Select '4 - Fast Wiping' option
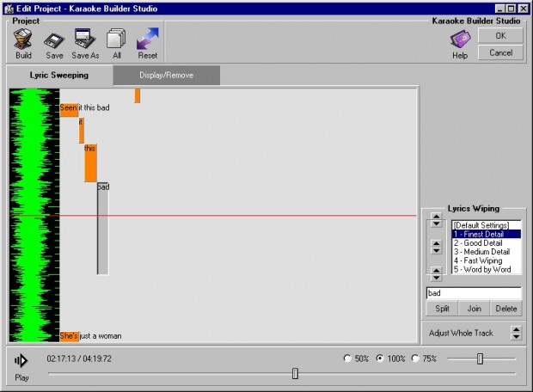 (487, 260)
